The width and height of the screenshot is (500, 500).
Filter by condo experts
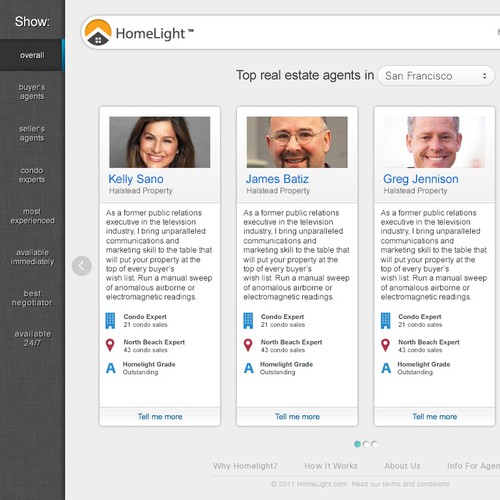[x=32, y=175]
